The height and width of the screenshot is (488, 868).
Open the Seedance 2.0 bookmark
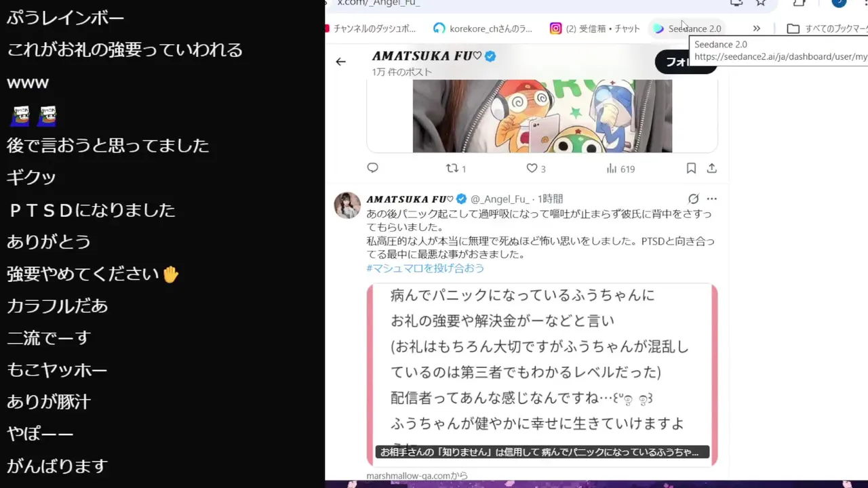coord(687,28)
